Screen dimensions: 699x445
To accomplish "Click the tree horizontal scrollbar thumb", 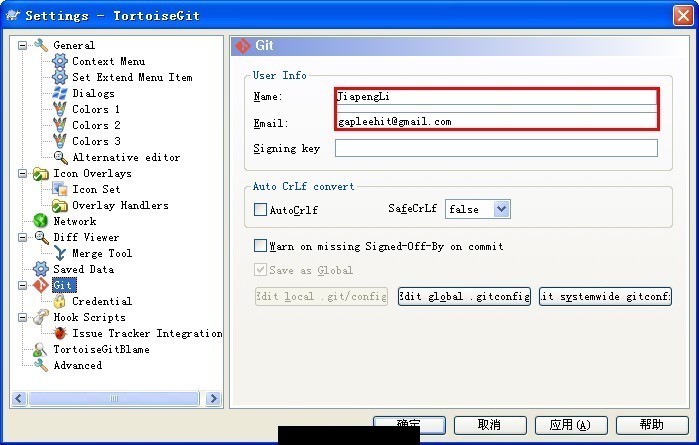I will [x=114, y=398].
